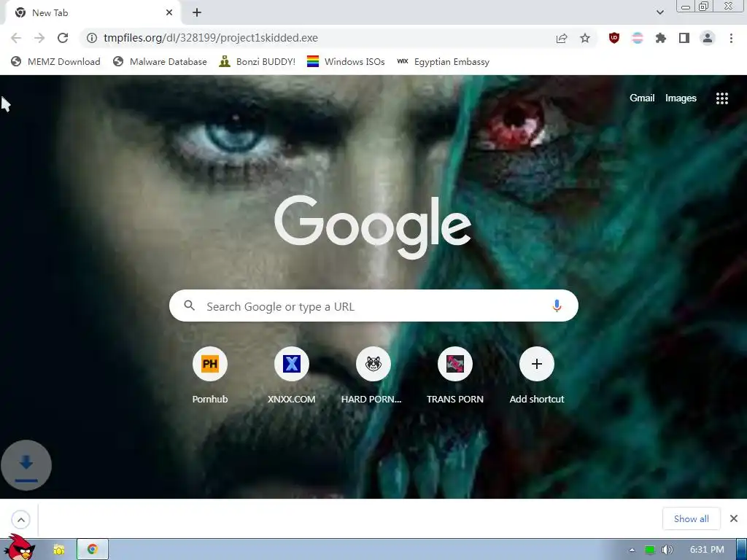Open the Extensions puzzle-piece menu
Image resolution: width=747 pixels, height=560 pixels.
click(661, 38)
